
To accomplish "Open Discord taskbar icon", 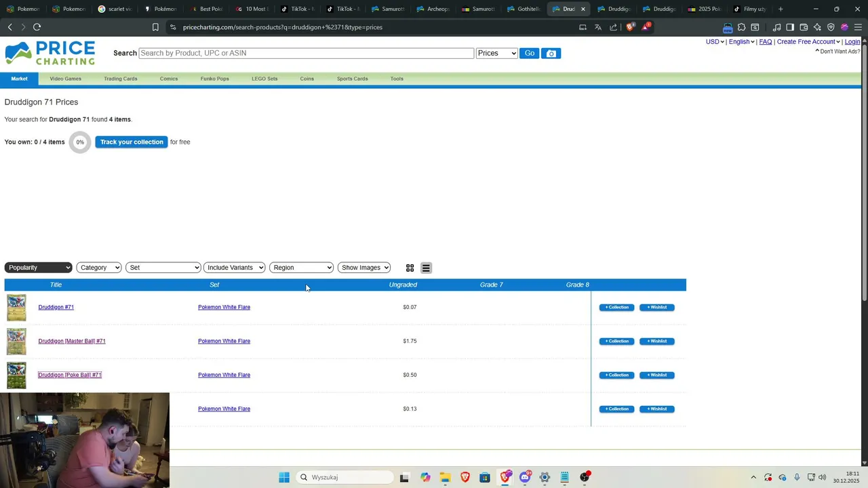I will tap(525, 477).
